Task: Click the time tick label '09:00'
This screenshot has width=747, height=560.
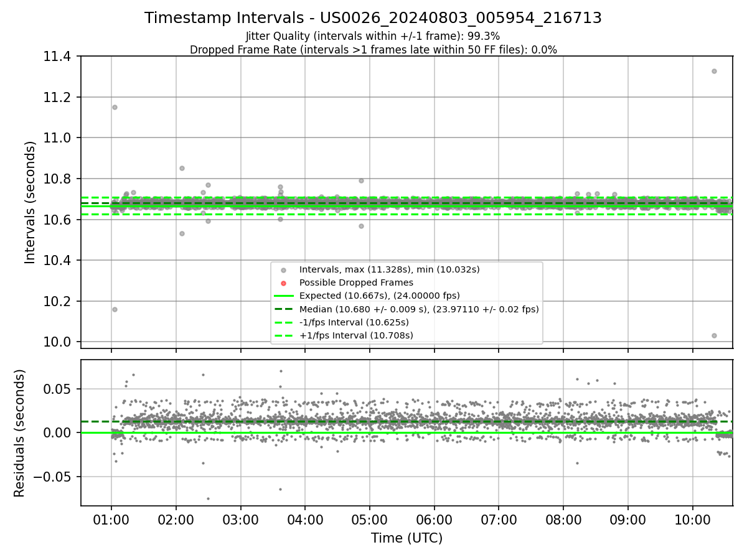Action: (628, 519)
